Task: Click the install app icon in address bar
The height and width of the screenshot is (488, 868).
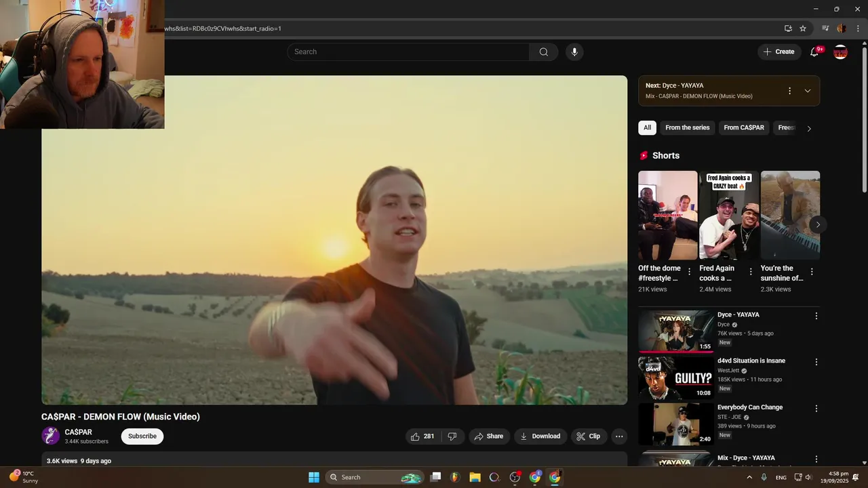Action: pos(788,28)
